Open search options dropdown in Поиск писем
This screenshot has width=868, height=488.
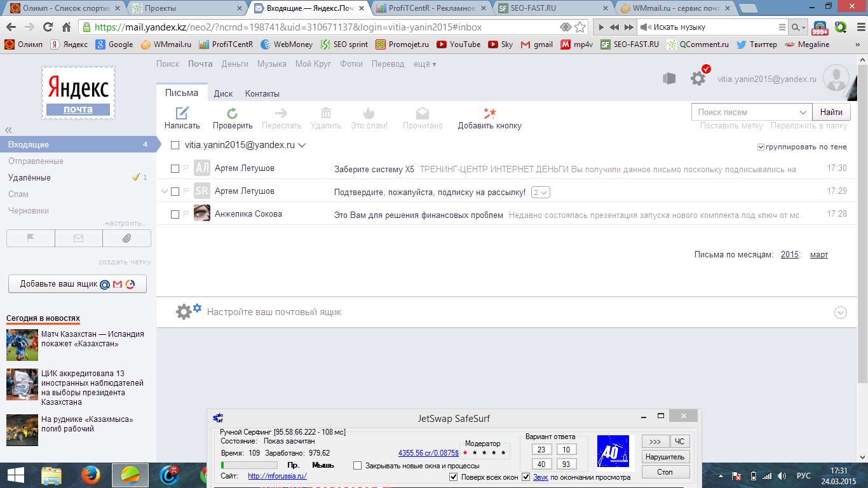[x=804, y=112]
